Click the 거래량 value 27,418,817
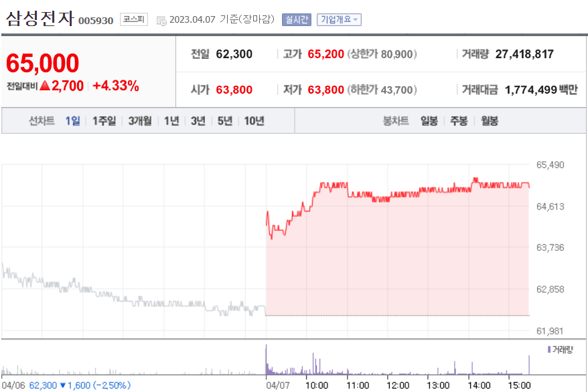 [524, 54]
